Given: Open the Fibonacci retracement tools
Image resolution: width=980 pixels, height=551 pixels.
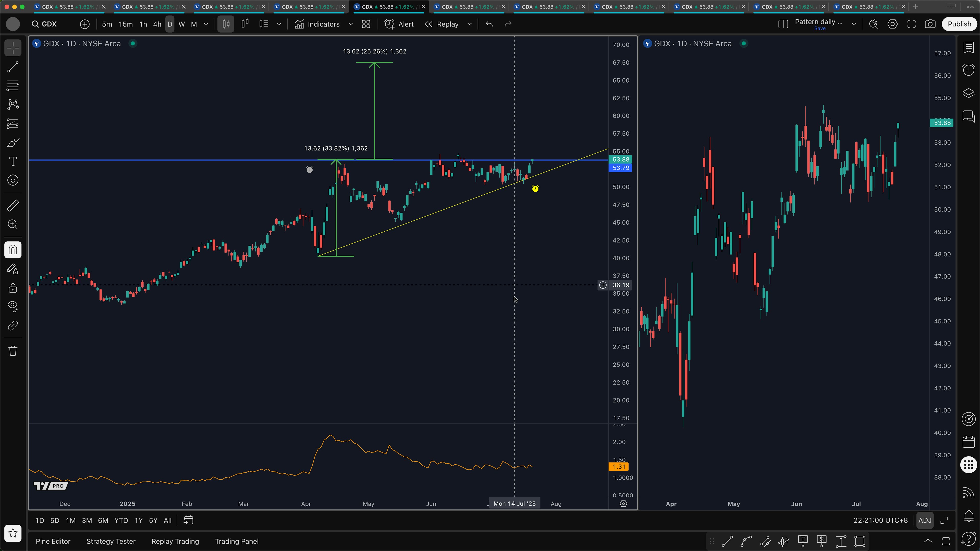Looking at the screenshot, I should coord(13,86).
